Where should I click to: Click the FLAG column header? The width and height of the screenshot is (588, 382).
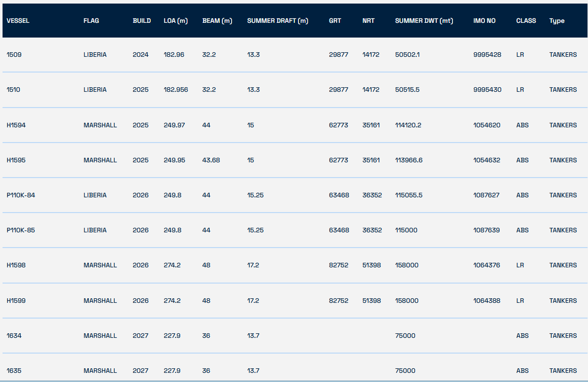(91, 21)
